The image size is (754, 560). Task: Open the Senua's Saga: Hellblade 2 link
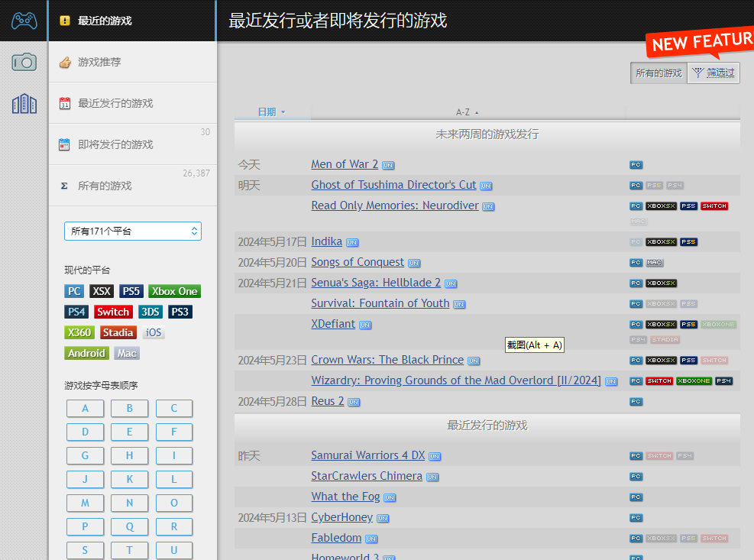[376, 283]
